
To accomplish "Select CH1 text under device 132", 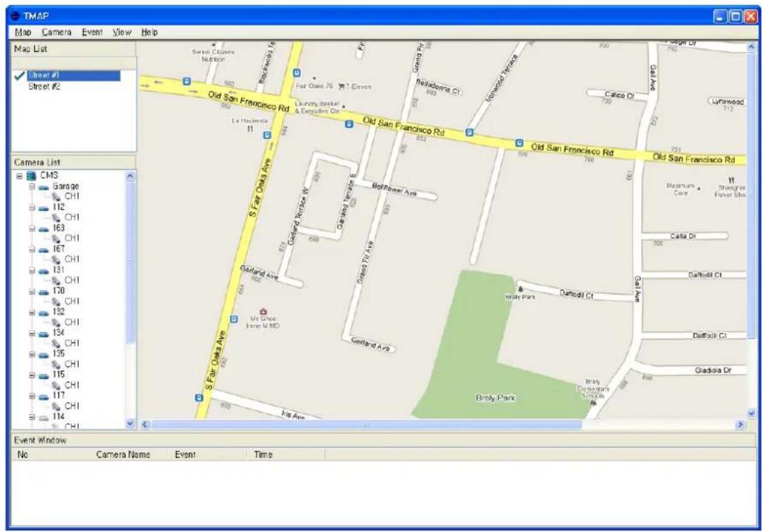I will coord(72,322).
